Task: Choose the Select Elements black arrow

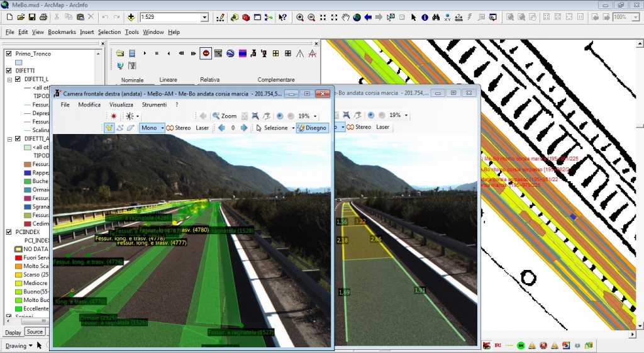Action: pyautogui.click(x=413, y=17)
